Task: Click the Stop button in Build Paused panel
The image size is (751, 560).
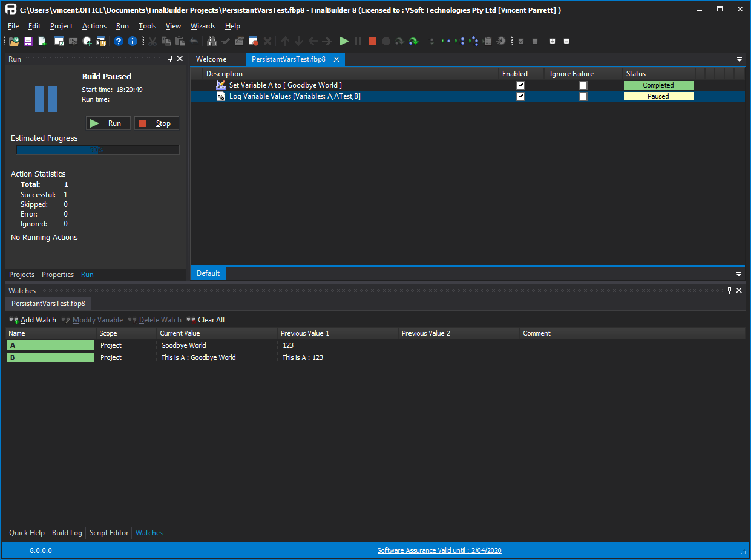Action: pyautogui.click(x=157, y=123)
